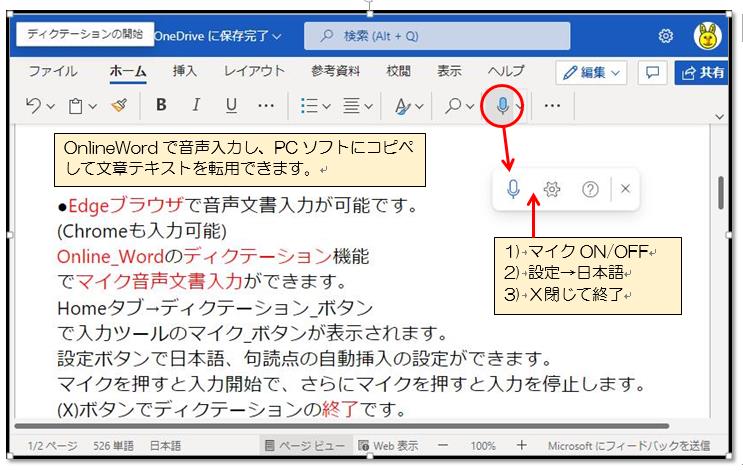Click the zoom out minus button
Viewport: 743px width, 471px height.
[443, 445]
